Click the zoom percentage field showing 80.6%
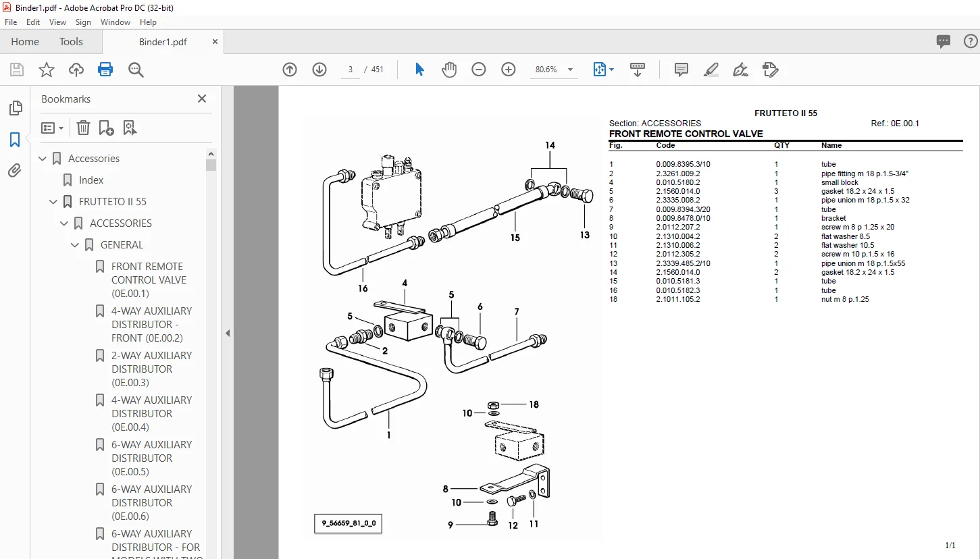980x559 pixels. click(546, 70)
